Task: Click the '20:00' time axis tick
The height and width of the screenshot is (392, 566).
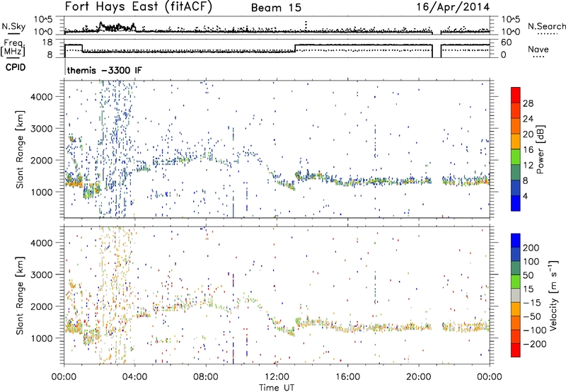Action: pyautogui.click(x=419, y=377)
